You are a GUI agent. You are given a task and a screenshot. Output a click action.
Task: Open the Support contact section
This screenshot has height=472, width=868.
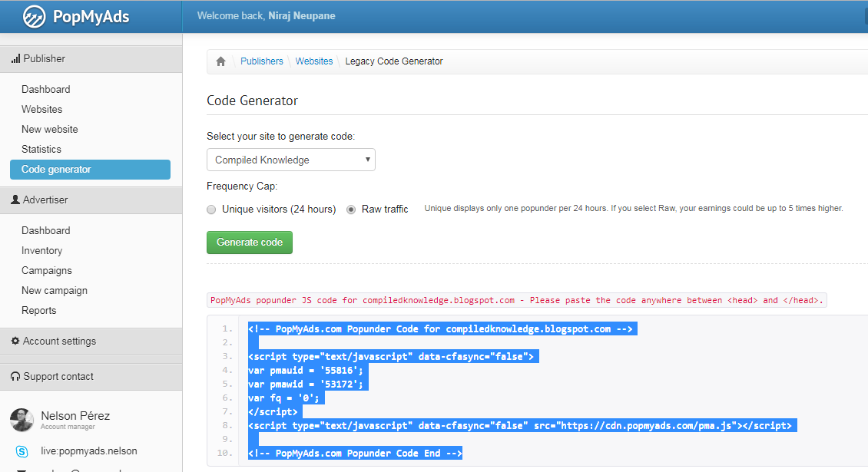click(91, 377)
